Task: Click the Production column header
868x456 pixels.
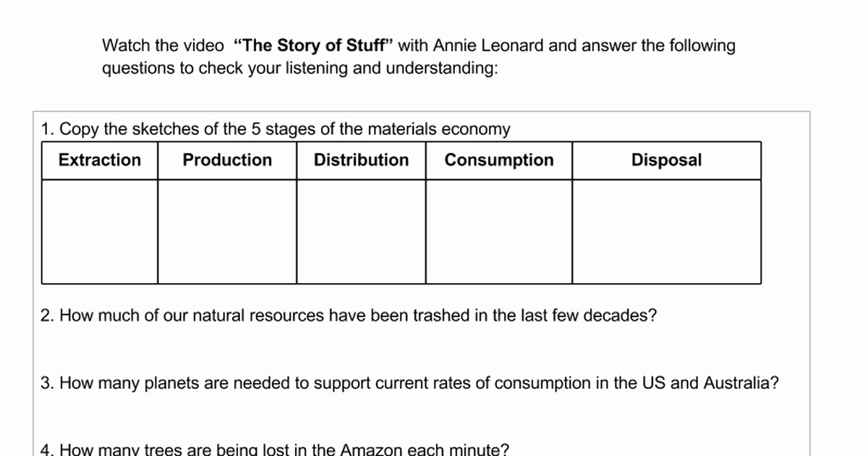Action: click(x=227, y=160)
